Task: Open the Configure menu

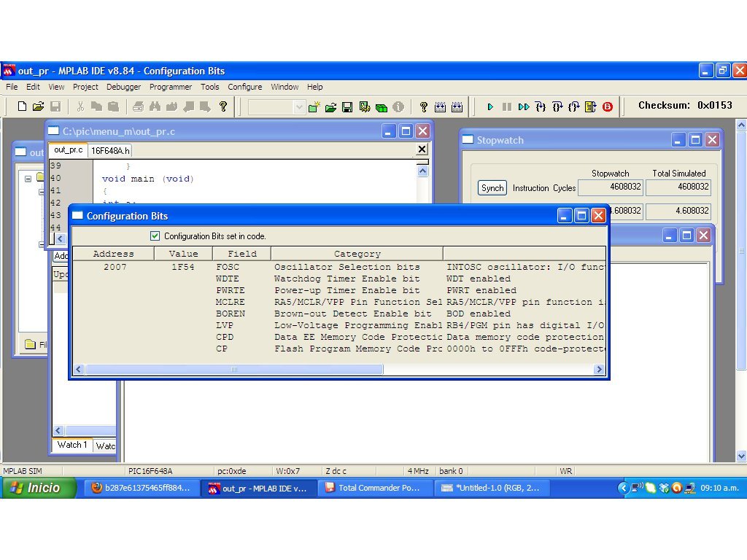Action: pyautogui.click(x=245, y=87)
